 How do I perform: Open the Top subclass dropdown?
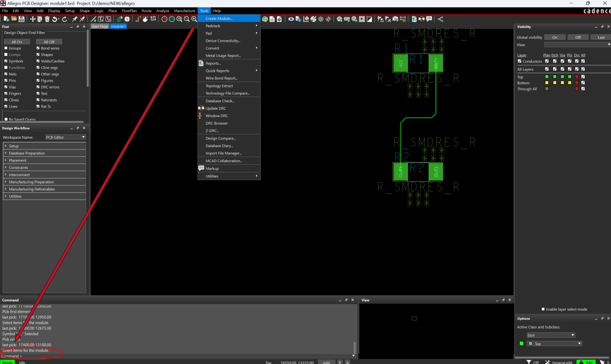click(555, 344)
